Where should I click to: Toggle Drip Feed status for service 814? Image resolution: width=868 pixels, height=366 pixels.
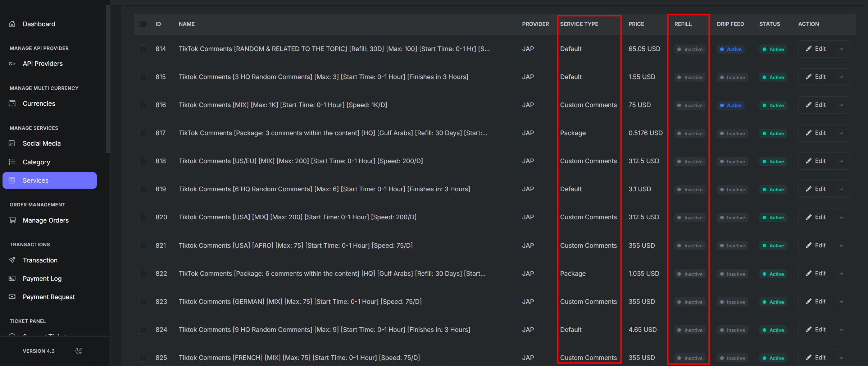731,49
